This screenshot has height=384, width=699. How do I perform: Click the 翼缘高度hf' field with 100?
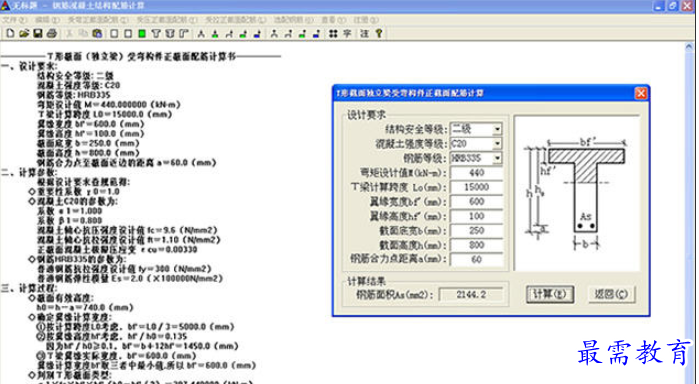click(x=477, y=216)
